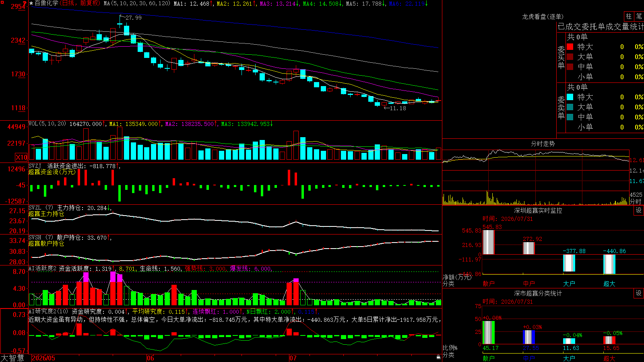
Task: Click SVSH 散户持仓 indicator label
Action: pyautogui.click(x=56, y=238)
